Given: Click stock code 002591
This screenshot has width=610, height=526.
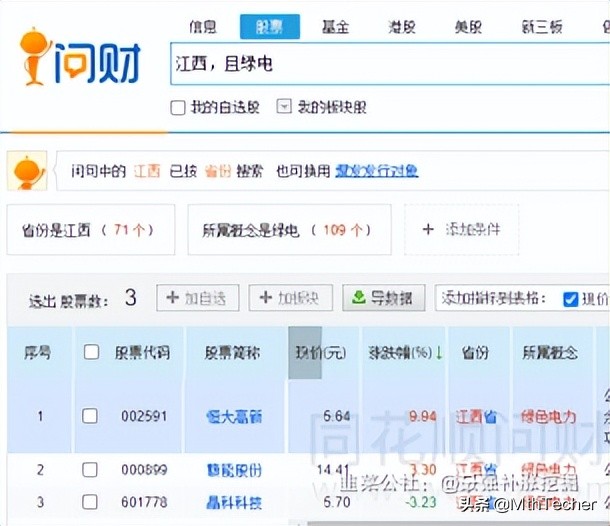Looking at the screenshot, I should click(x=144, y=416).
